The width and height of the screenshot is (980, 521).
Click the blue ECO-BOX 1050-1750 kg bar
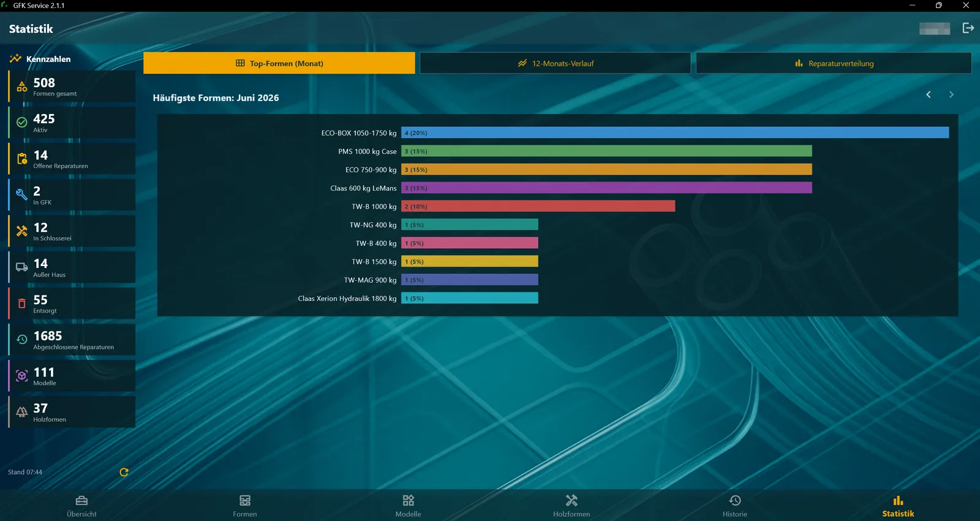(675, 132)
